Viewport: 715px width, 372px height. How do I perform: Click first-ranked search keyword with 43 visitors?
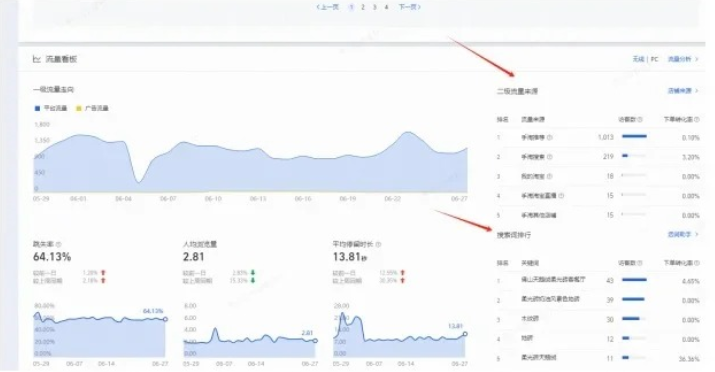click(553, 279)
